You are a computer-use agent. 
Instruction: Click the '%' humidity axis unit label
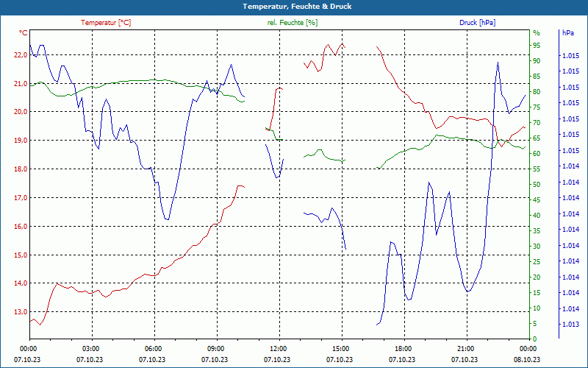537,33
